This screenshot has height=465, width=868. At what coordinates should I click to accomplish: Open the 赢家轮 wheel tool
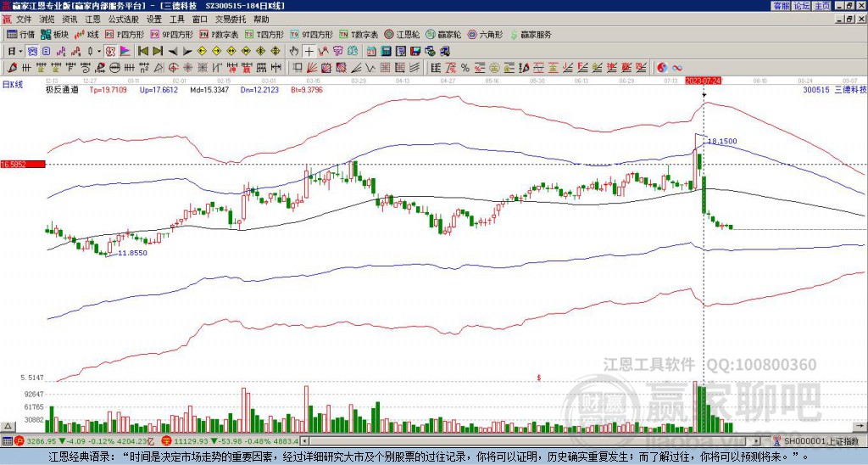443,34
